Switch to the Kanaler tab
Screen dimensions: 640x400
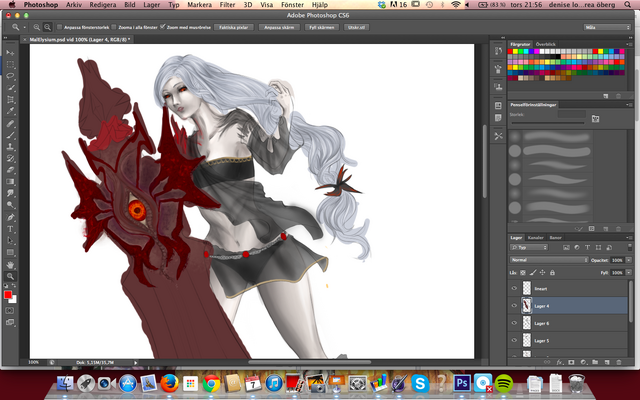tap(536, 238)
